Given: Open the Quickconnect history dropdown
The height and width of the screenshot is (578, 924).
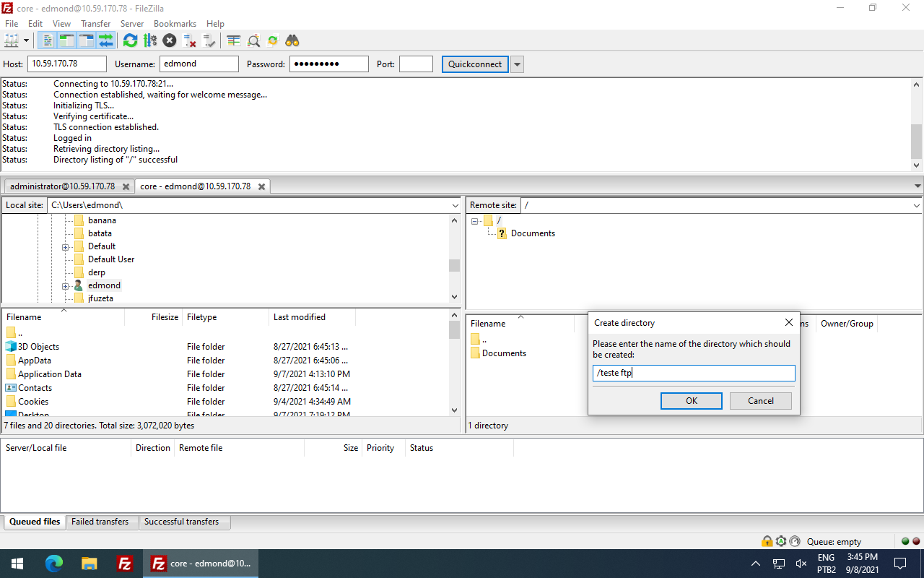Looking at the screenshot, I should 517,64.
